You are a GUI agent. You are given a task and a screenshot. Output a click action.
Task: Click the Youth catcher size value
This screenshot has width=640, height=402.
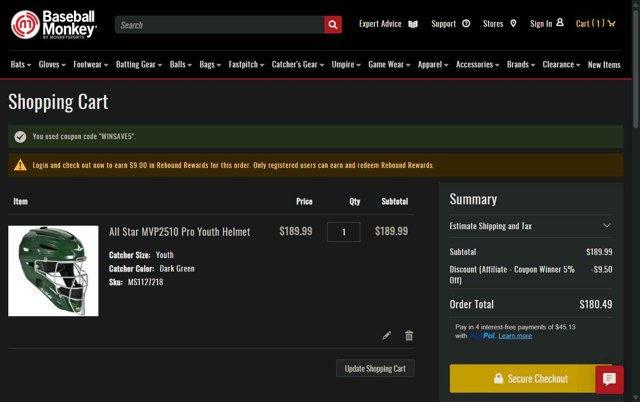click(164, 255)
